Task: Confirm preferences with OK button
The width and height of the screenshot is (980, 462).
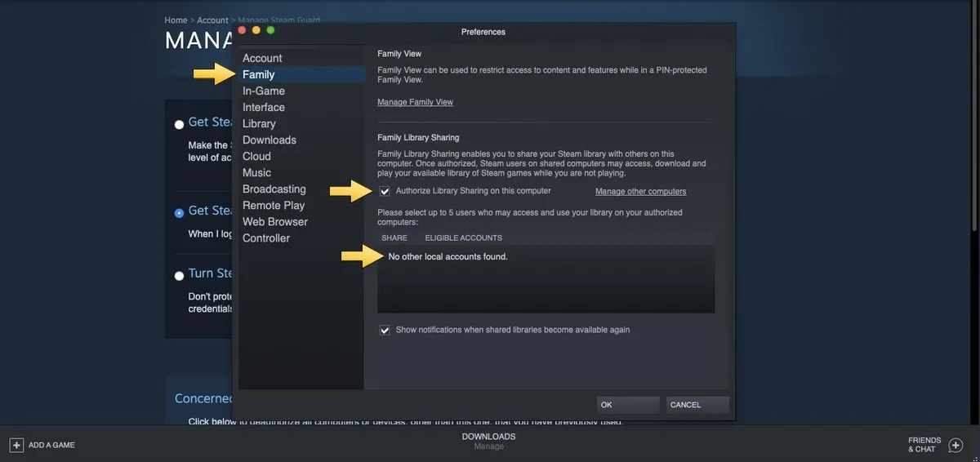Action: (x=628, y=405)
